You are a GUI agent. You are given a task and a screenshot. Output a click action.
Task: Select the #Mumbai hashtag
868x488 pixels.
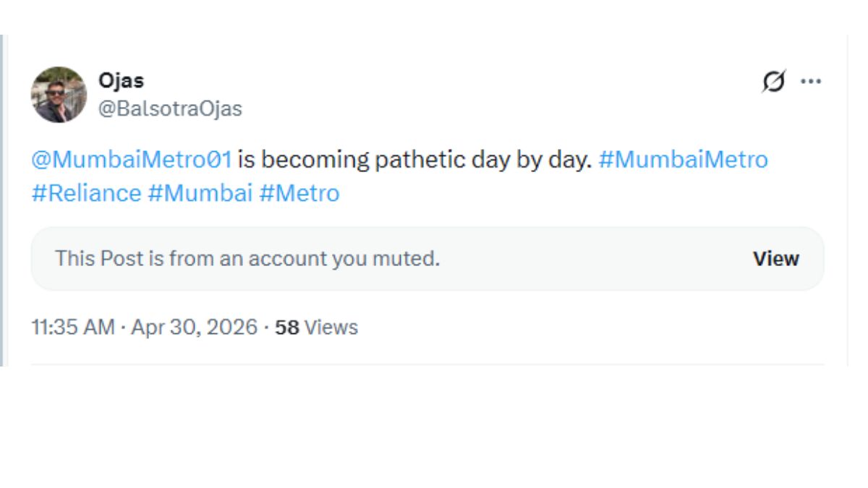(x=200, y=193)
